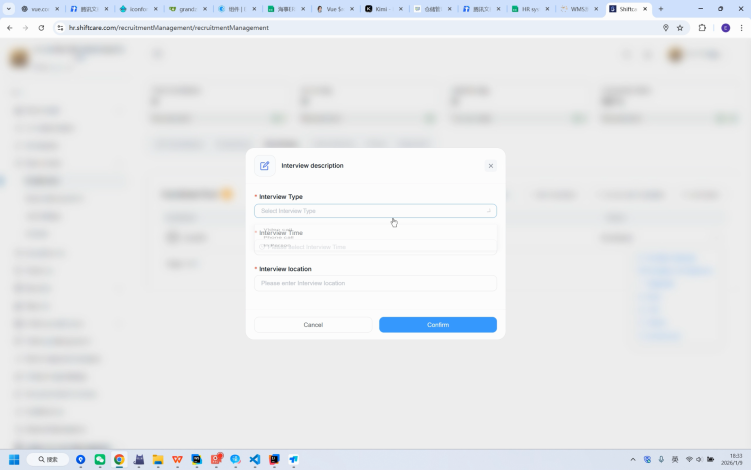Open a new browser tab
This screenshot has width=751, height=470.
(x=660, y=9)
